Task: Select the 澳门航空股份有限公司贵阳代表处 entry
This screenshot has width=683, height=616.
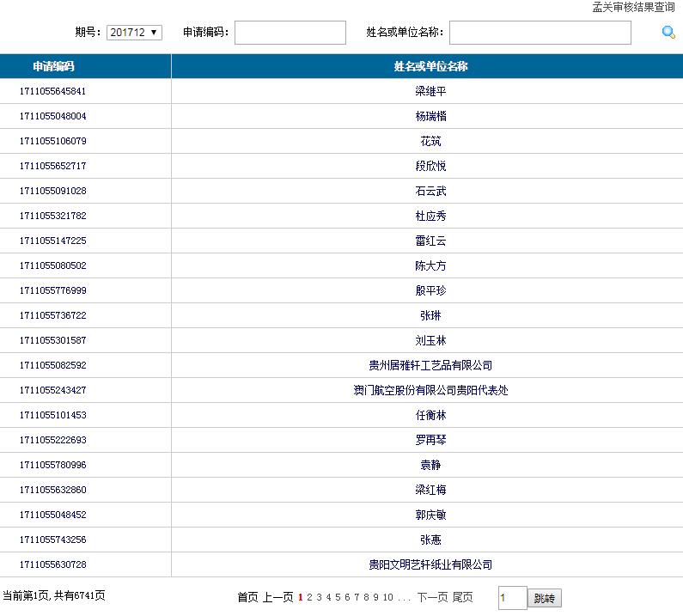Action: 430,390
